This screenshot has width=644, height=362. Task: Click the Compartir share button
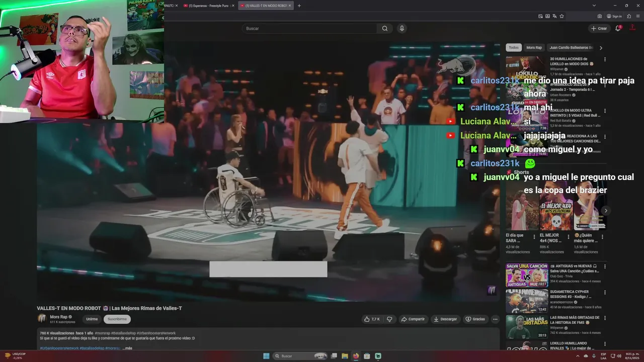click(x=413, y=319)
